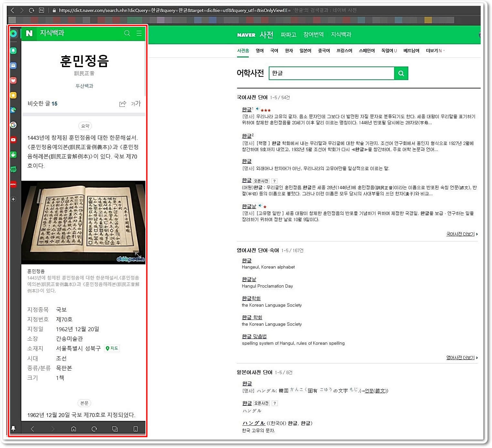This screenshot has height=448, width=492.
Task: Click 두산백과 source label
Action: coord(84,86)
